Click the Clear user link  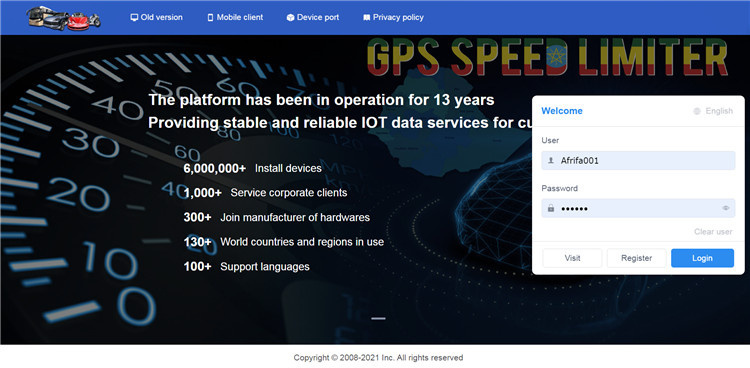tap(713, 232)
